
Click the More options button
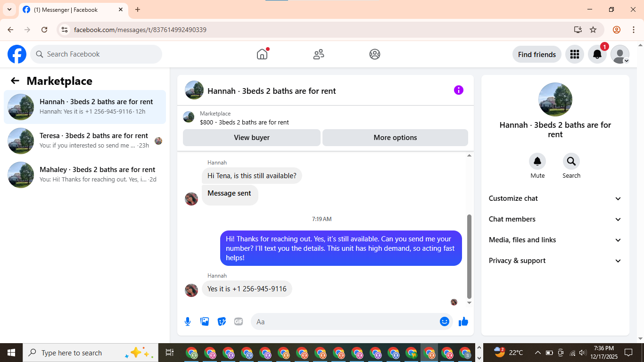coord(395,138)
